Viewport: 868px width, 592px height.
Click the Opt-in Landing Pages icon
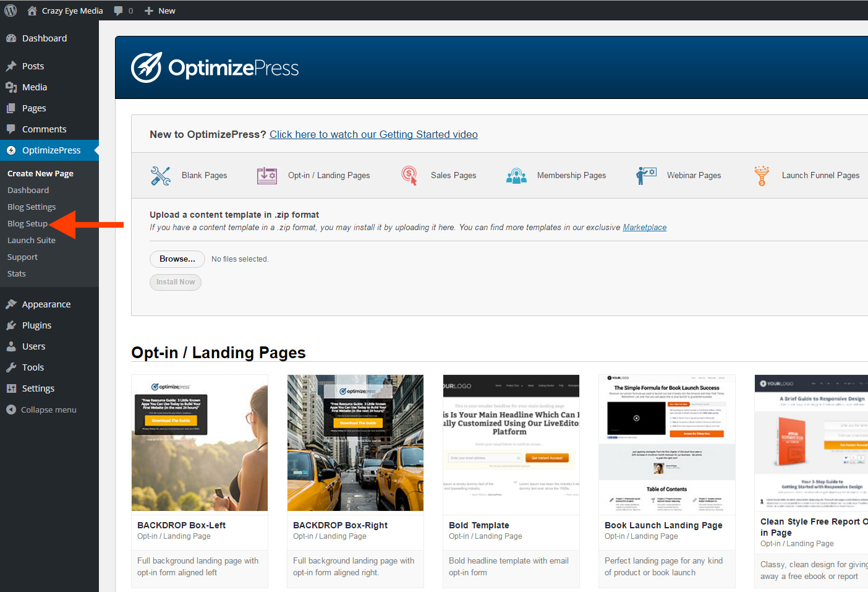coord(267,176)
